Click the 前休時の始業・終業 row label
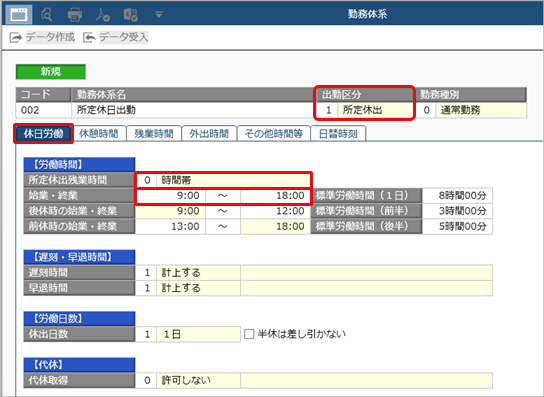Screen dimensions: 544x397 click(79, 227)
